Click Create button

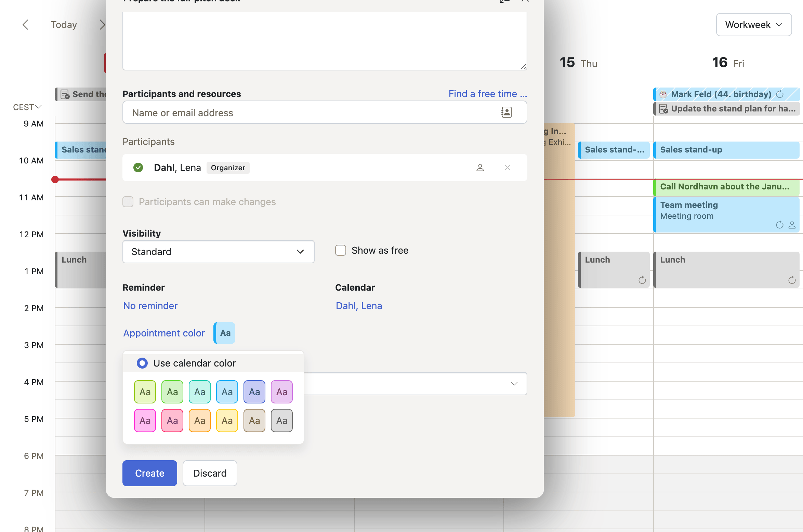click(150, 473)
